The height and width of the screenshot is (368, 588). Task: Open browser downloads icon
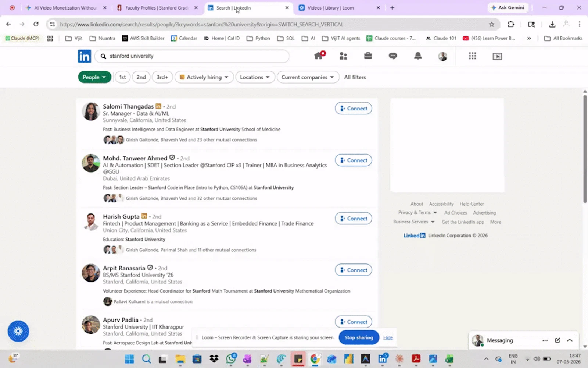coord(552,24)
